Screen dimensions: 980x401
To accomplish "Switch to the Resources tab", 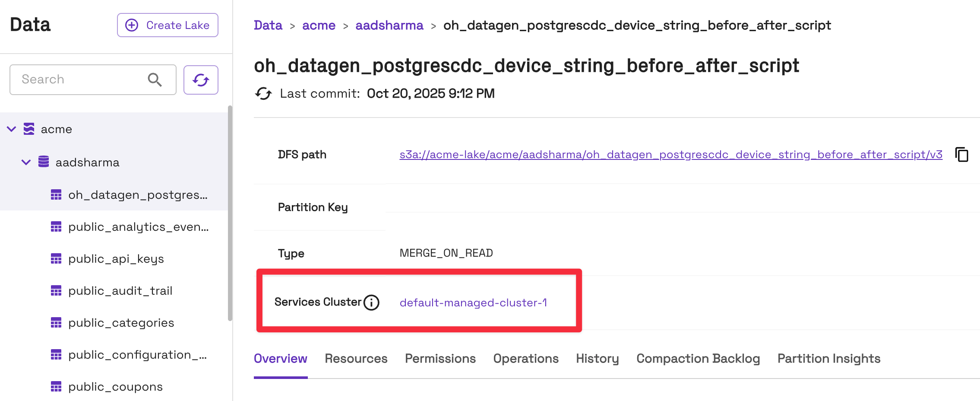I will [x=356, y=359].
